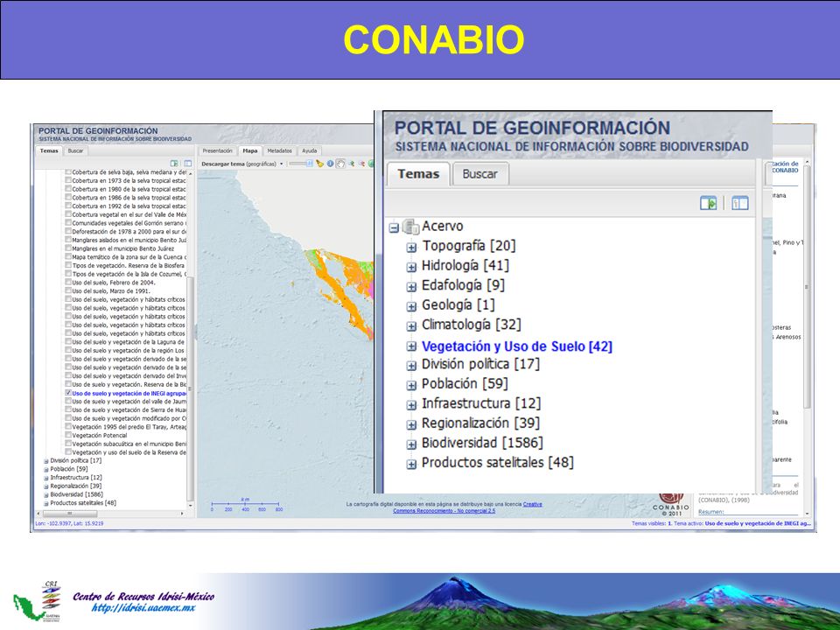Image resolution: width=840 pixels, height=630 pixels.
Task: Open the Buscar tab above the small tree
Action: tap(75, 151)
